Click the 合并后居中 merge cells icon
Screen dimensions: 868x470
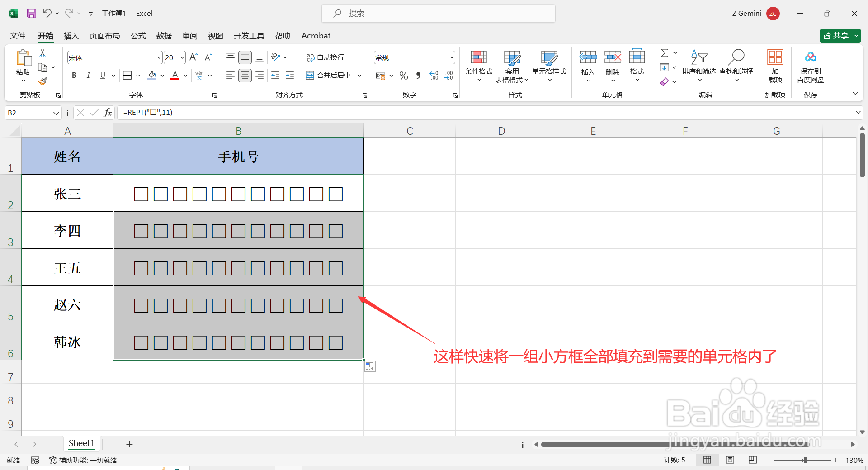coord(309,75)
